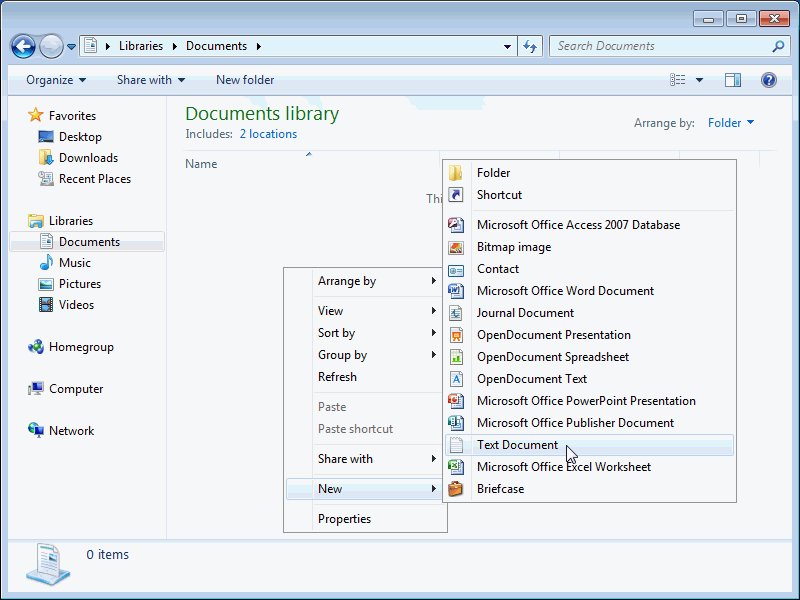Image resolution: width=800 pixels, height=600 pixels.
Task: Click the Folder icon in New submenu
Action: (456, 173)
